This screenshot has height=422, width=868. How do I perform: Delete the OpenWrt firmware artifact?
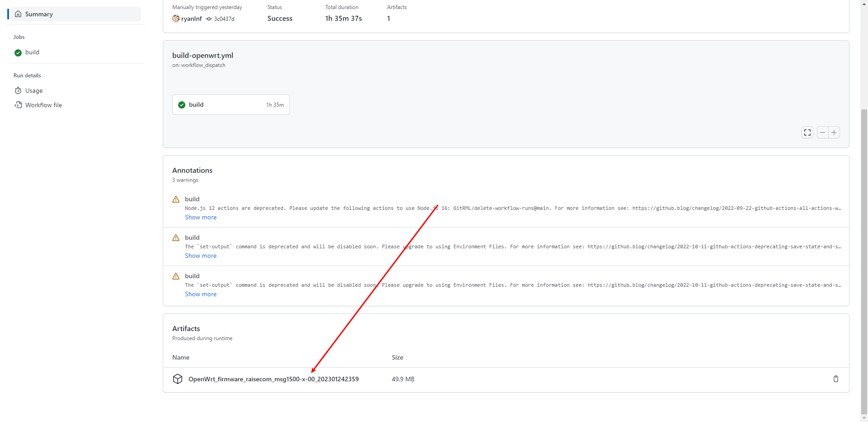[x=835, y=379]
